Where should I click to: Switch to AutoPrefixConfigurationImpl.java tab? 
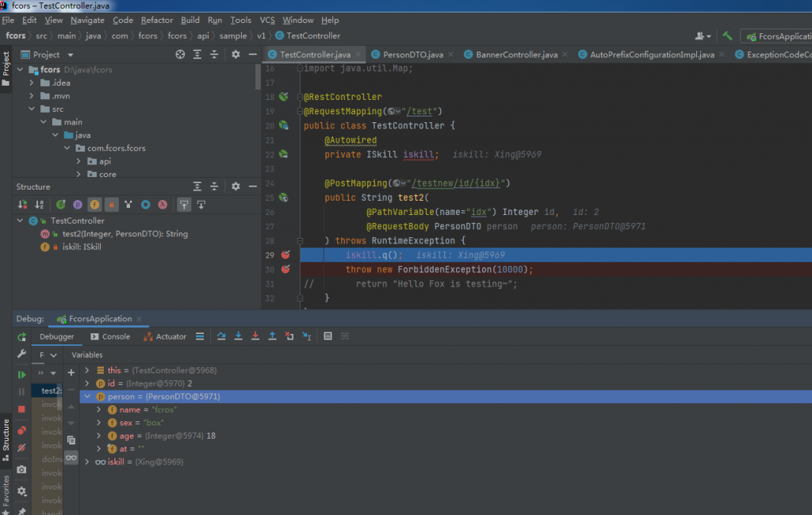click(652, 55)
